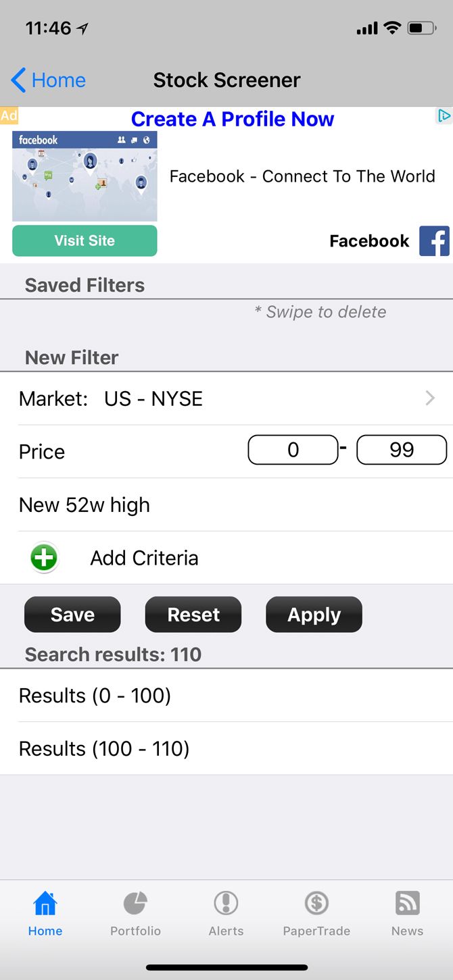Open the Create A Profile Now link

pyautogui.click(x=233, y=120)
